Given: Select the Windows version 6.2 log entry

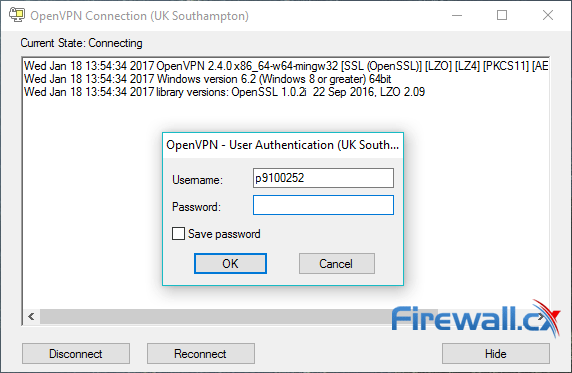Looking at the screenshot, I should click(207, 79).
